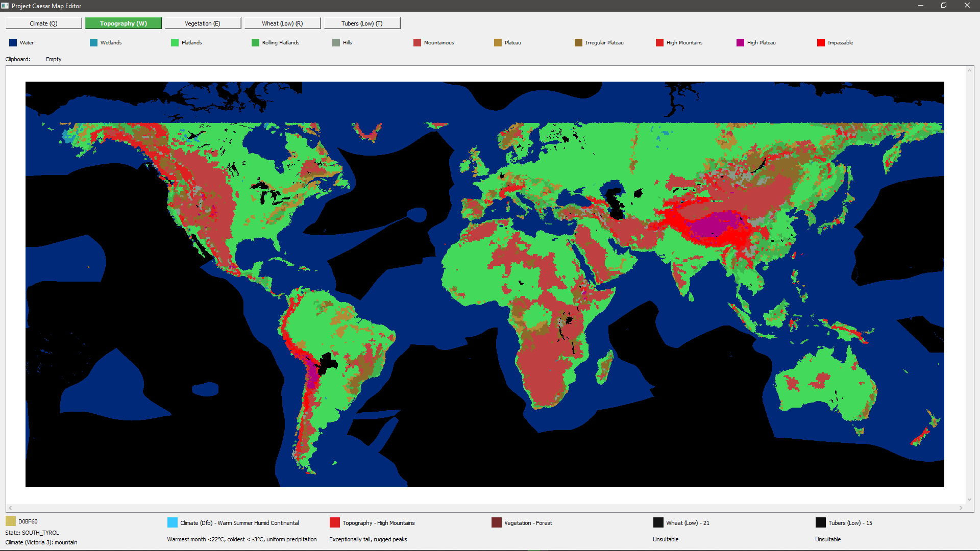Screen dimensions: 980x551
Task: Click the Mountainous legend label
Action: click(x=439, y=43)
